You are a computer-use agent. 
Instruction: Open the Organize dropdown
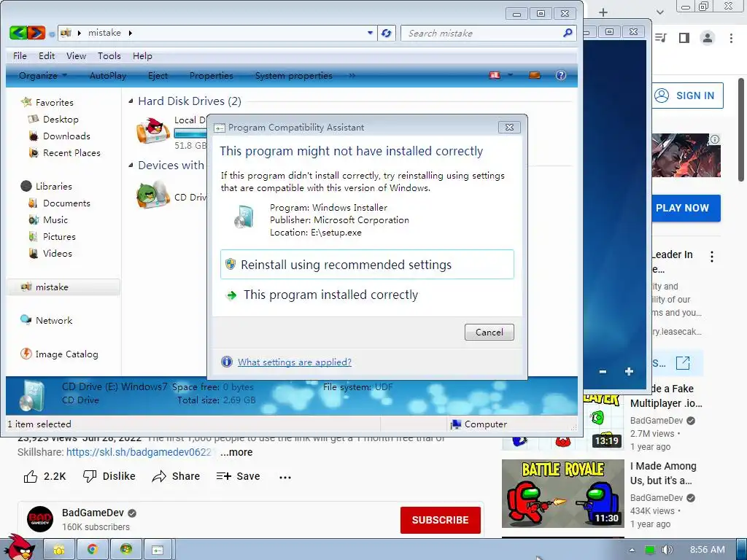pyautogui.click(x=43, y=75)
